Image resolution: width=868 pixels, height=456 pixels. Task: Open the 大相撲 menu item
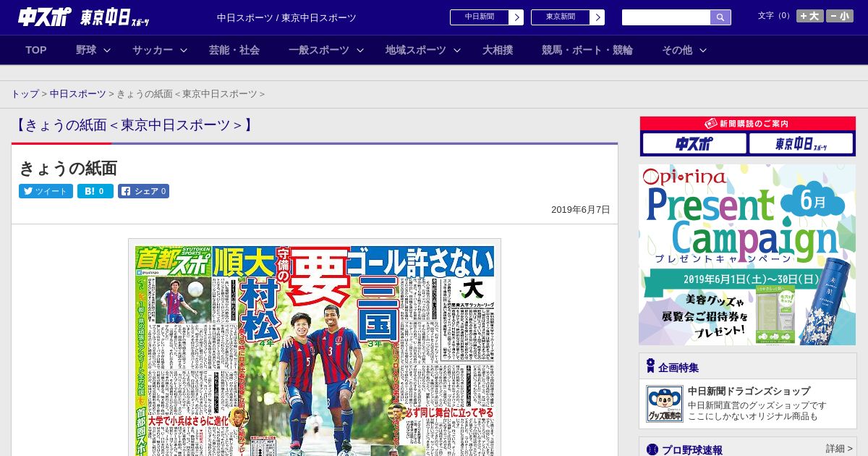point(498,50)
